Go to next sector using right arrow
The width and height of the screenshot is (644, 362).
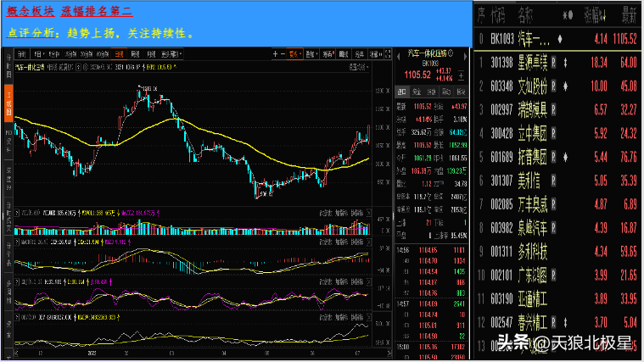coord(465,57)
